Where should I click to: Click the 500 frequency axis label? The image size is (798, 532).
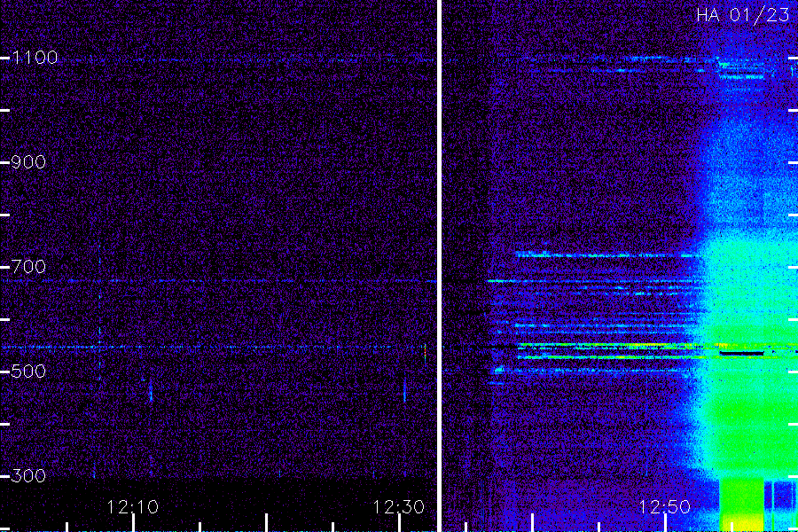point(28,372)
